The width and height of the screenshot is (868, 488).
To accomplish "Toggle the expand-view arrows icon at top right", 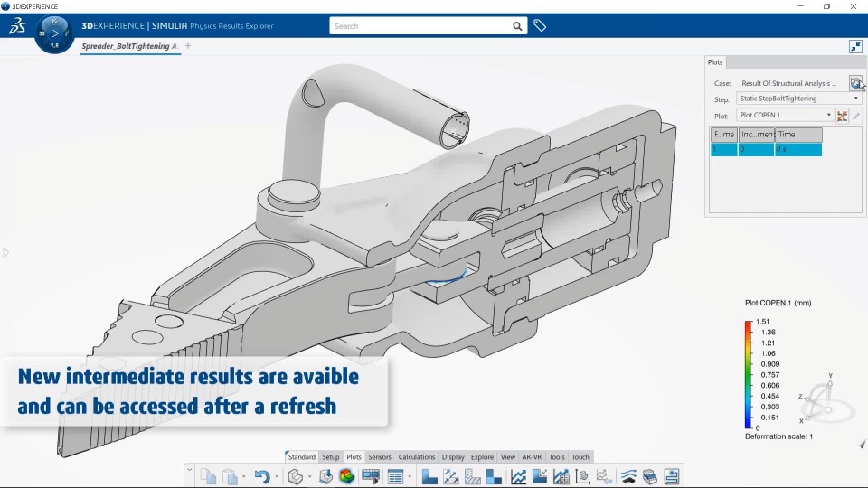I will pyautogui.click(x=856, y=46).
